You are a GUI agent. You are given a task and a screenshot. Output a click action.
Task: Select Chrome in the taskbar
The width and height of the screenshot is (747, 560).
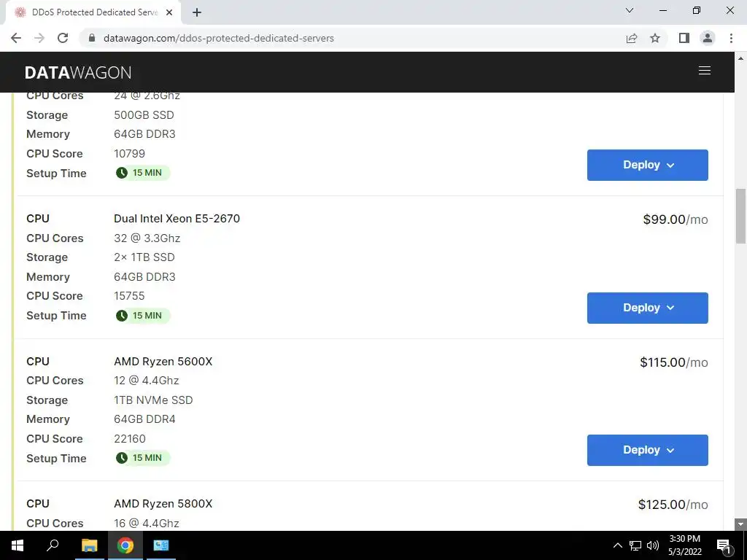[125, 545]
